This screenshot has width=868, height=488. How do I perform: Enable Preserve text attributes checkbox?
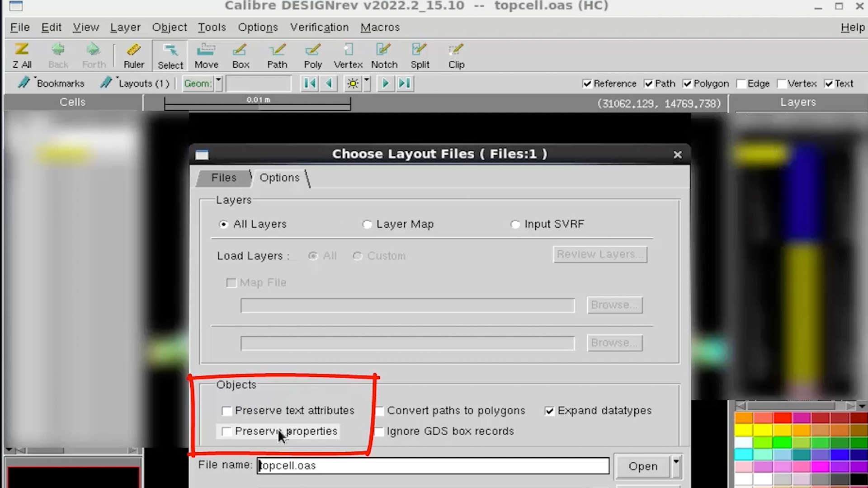(x=226, y=410)
